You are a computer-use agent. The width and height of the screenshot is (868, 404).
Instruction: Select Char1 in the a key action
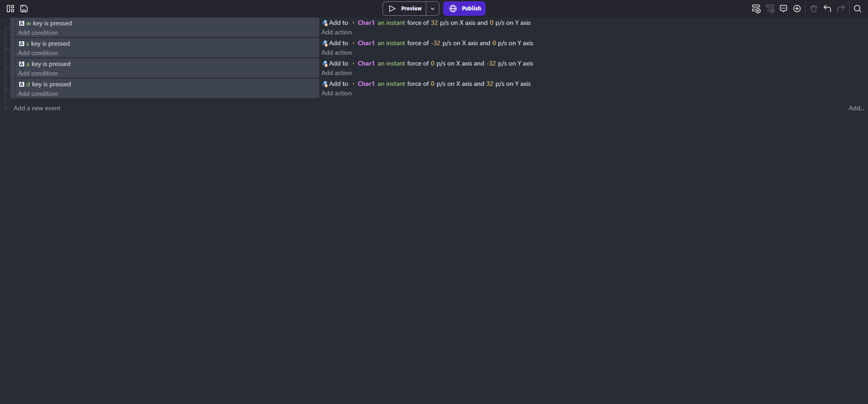click(366, 63)
